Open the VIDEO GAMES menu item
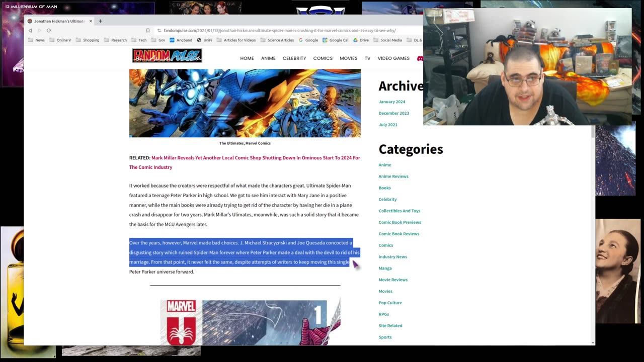 pos(393,58)
